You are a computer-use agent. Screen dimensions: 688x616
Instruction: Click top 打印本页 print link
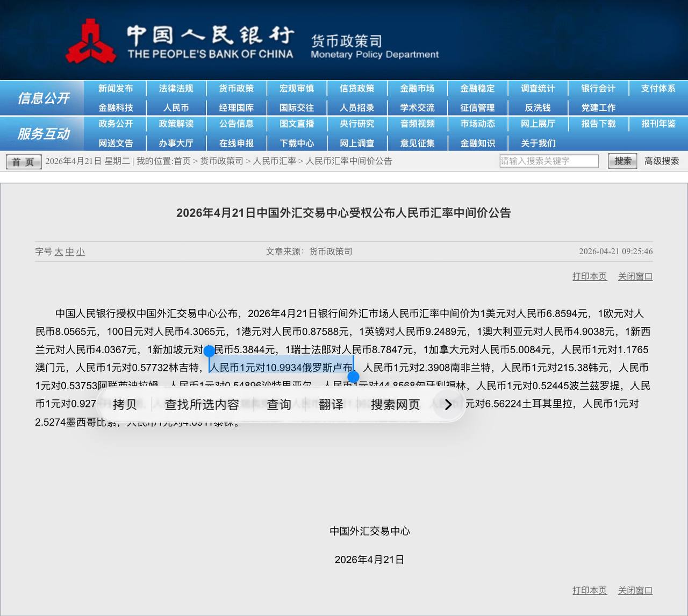[589, 276]
